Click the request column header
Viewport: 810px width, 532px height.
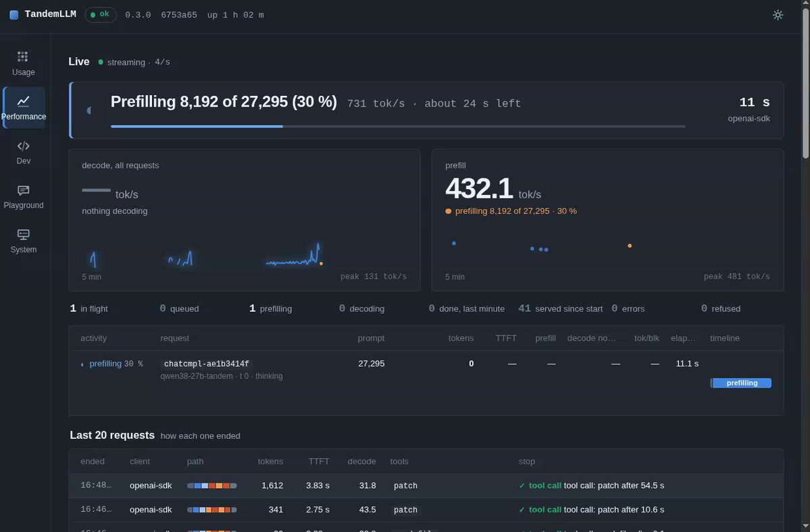[x=174, y=338]
